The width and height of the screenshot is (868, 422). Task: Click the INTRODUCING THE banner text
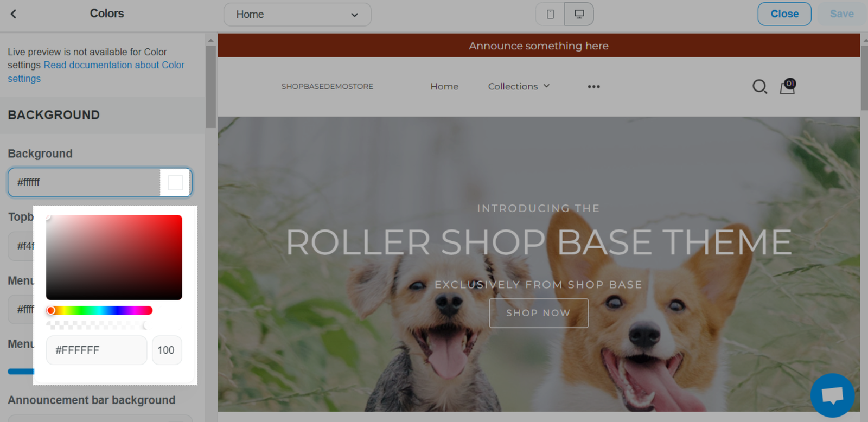[x=538, y=208]
